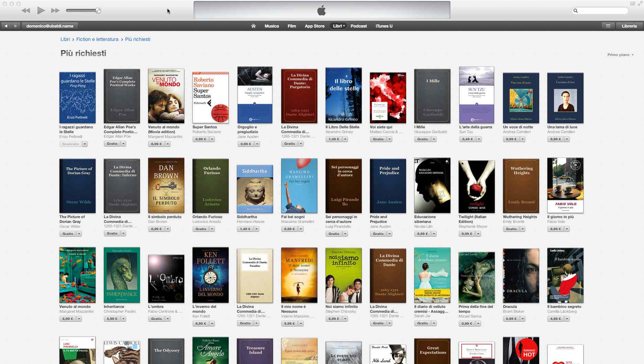644x364 pixels.
Task: Go forward with the right arrow button
Action: [15, 26]
